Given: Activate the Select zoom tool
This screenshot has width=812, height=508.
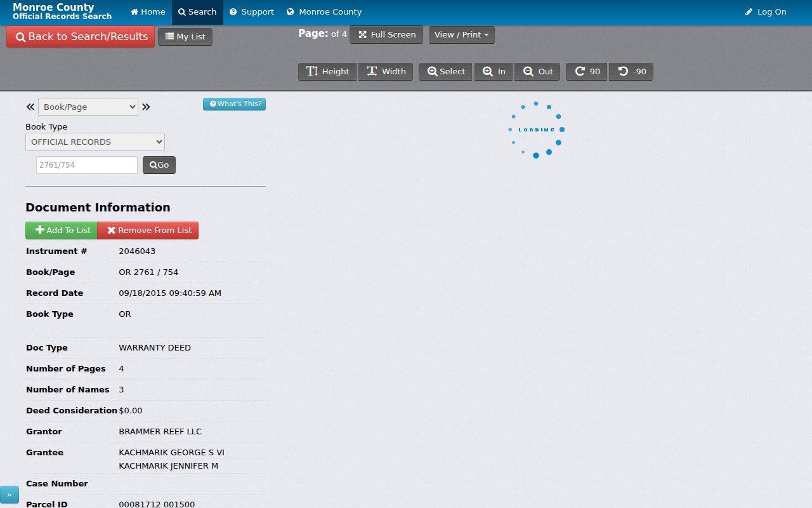Looking at the screenshot, I should (445, 72).
